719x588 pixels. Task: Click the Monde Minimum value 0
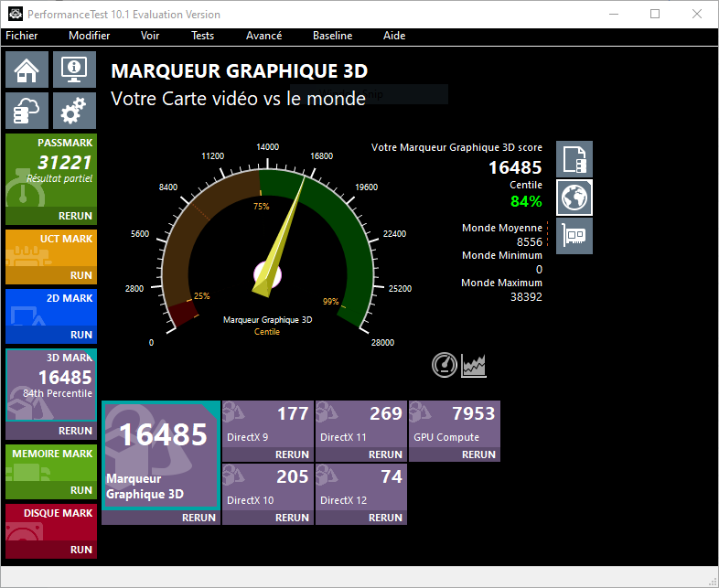tap(540, 270)
